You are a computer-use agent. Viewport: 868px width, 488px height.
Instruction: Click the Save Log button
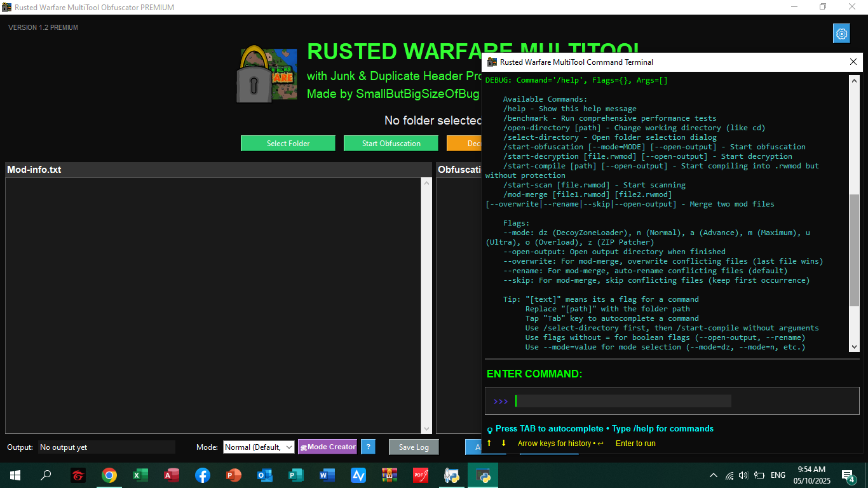pyautogui.click(x=414, y=447)
